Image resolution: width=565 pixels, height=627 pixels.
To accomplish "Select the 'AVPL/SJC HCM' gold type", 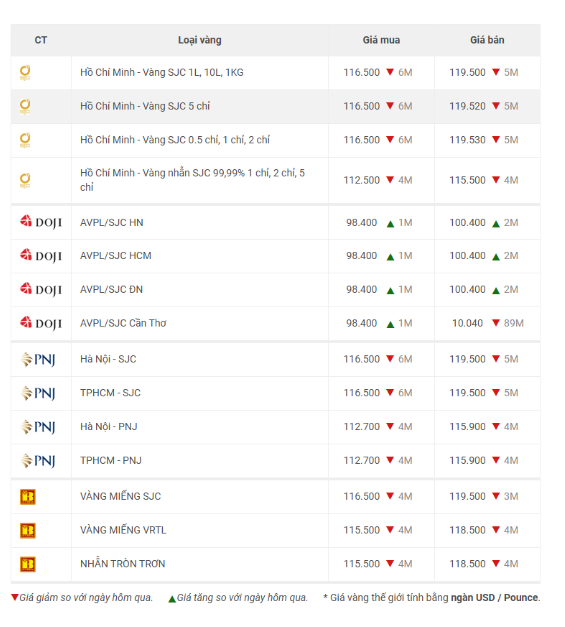I will [x=116, y=256].
